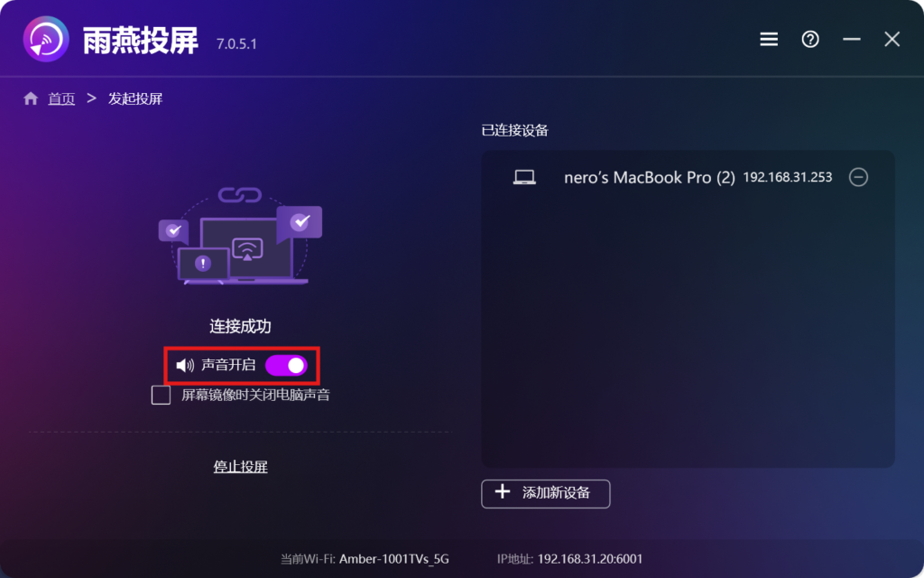Click the 雨燕投屏 app logo
Image resolution: width=924 pixels, height=578 pixels.
pyautogui.click(x=46, y=40)
